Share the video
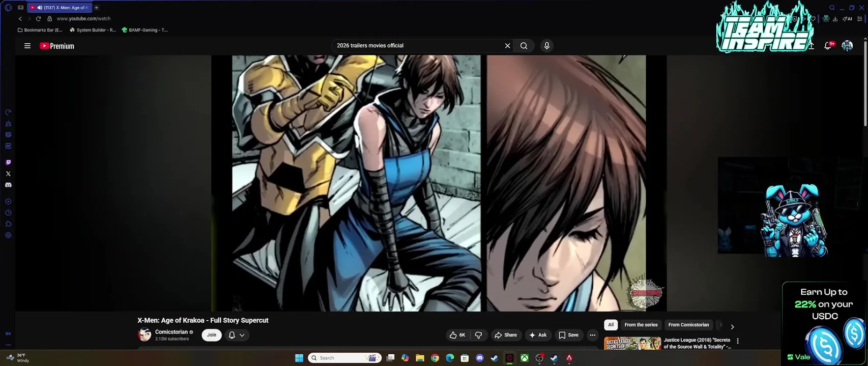The image size is (868, 366). pyautogui.click(x=506, y=335)
